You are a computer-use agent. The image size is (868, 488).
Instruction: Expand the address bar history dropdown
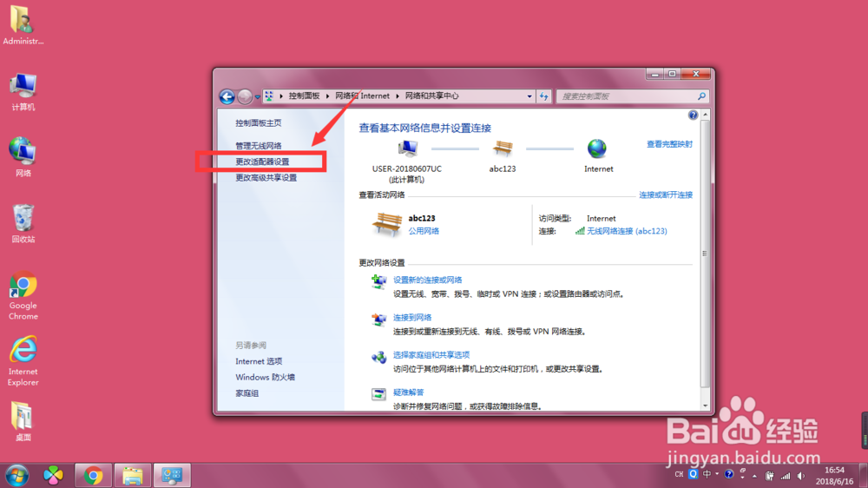(529, 96)
